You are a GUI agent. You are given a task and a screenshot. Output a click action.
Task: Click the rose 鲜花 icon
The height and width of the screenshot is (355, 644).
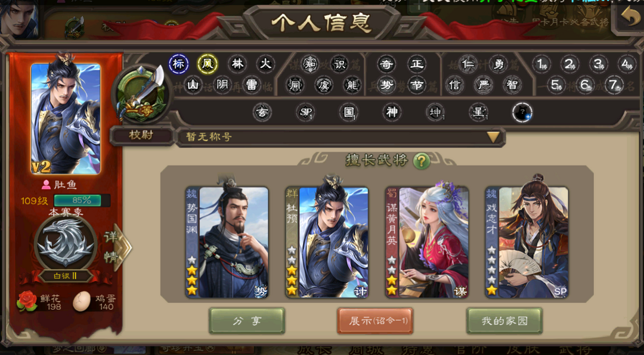coord(27,301)
